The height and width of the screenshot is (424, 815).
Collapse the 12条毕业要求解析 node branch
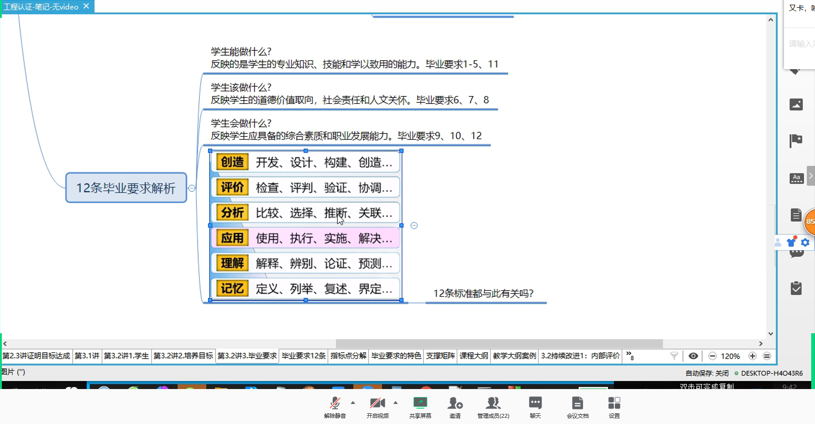point(192,188)
